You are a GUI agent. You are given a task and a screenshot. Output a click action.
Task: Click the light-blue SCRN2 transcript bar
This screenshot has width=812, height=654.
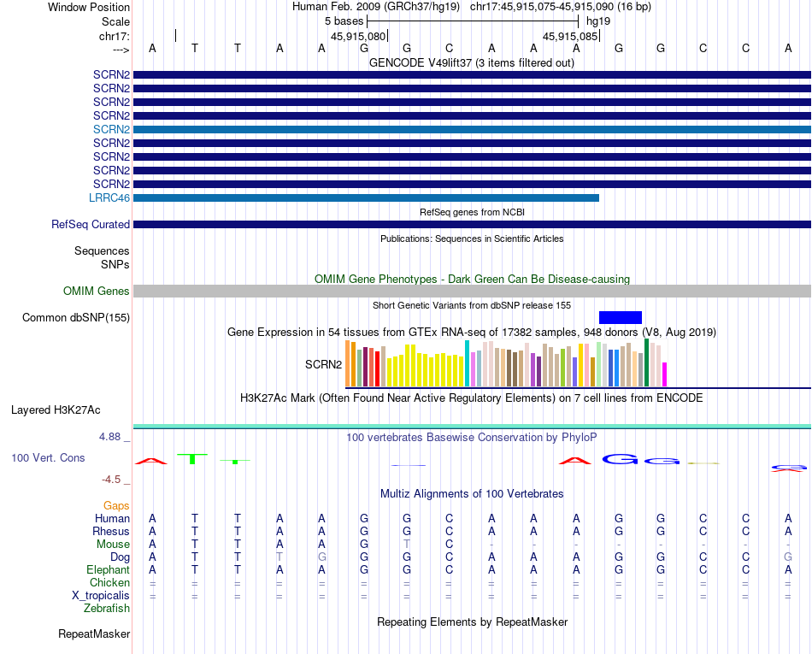pos(473,129)
